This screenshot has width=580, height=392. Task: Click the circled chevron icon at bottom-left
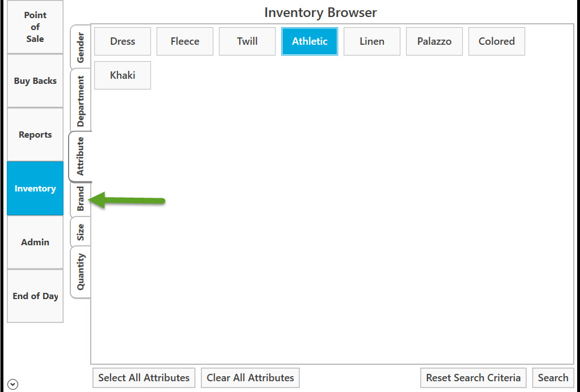coord(13,385)
